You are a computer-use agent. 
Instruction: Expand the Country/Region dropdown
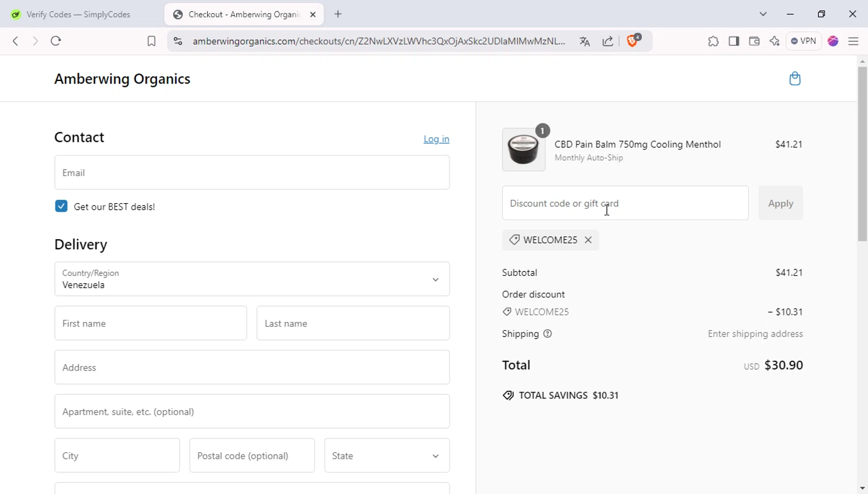pos(252,279)
